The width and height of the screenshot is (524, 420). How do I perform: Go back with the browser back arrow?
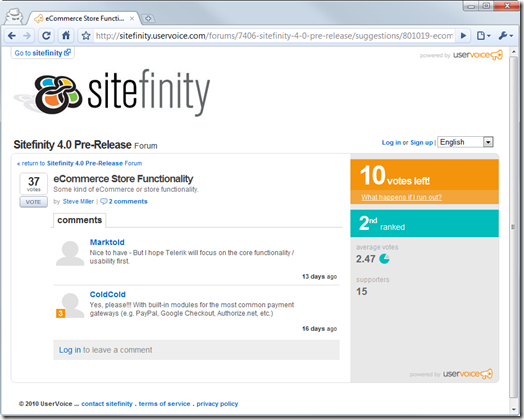point(12,35)
